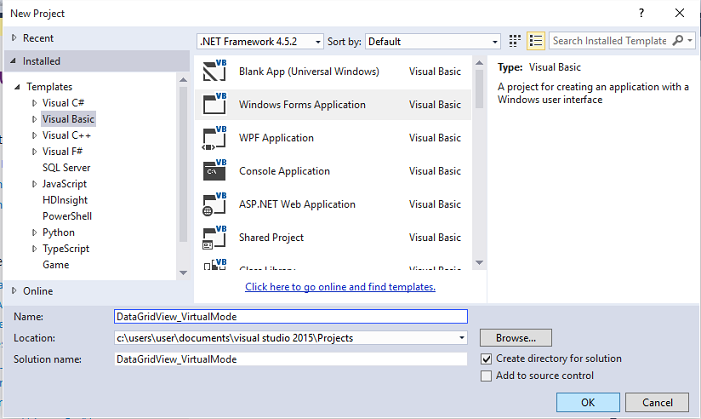Expand the Visual Basic node arrow
701x419 pixels.
[x=34, y=119]
